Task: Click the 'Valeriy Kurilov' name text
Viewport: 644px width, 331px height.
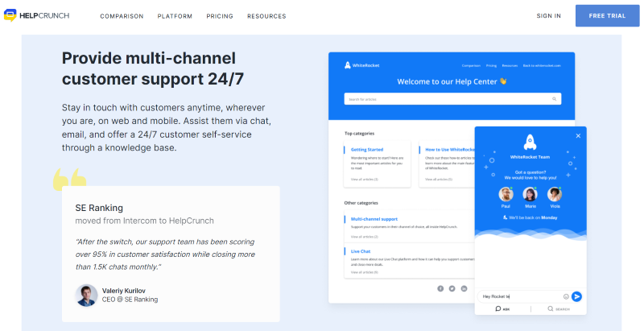Action: (124, 291)
